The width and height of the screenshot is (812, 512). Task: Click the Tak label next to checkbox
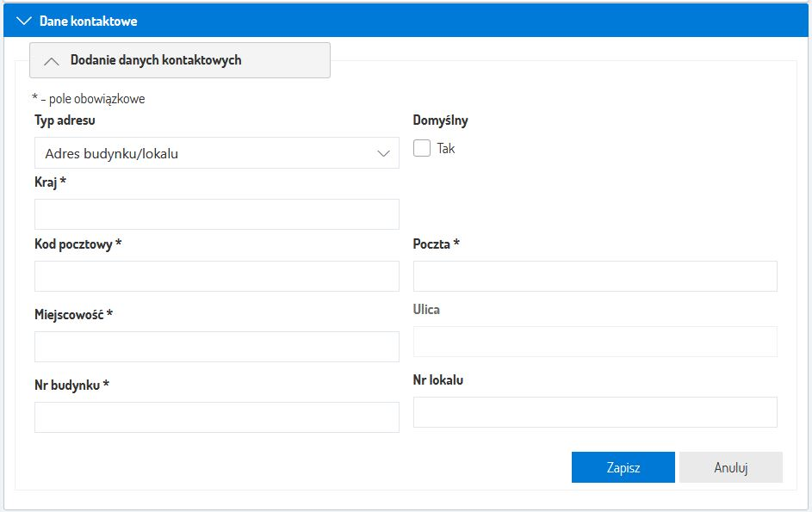pyautogui.click(x=446, y=148)
